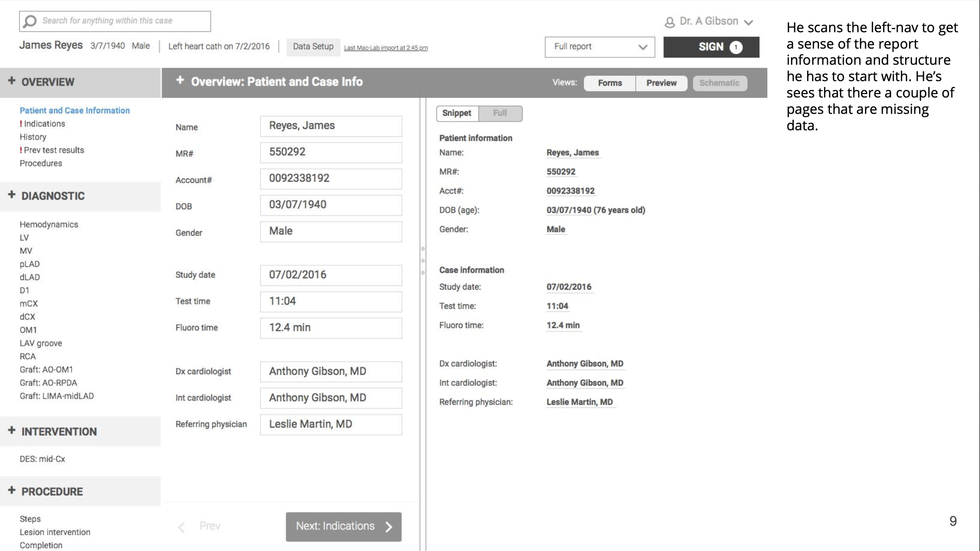Viewport: 980px width, 551px height.
Task: Open the Indications page in left nav
Action: [44, 124]
